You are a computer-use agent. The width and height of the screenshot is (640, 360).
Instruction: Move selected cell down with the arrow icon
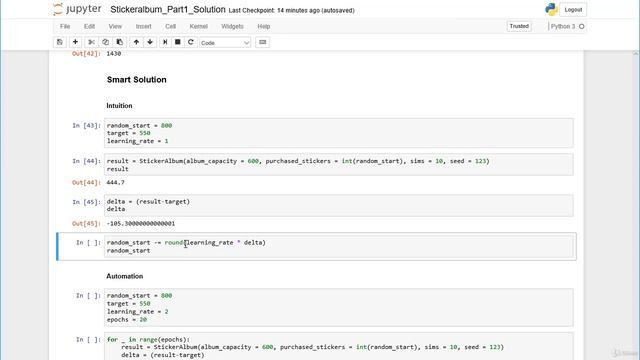tap(150, 42)
